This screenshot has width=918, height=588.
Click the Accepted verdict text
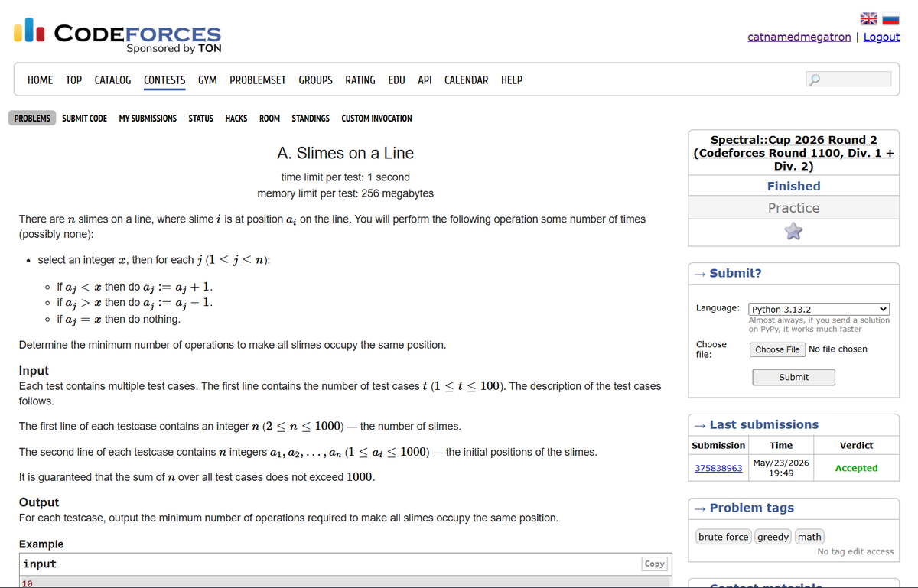tap(856, 468)
